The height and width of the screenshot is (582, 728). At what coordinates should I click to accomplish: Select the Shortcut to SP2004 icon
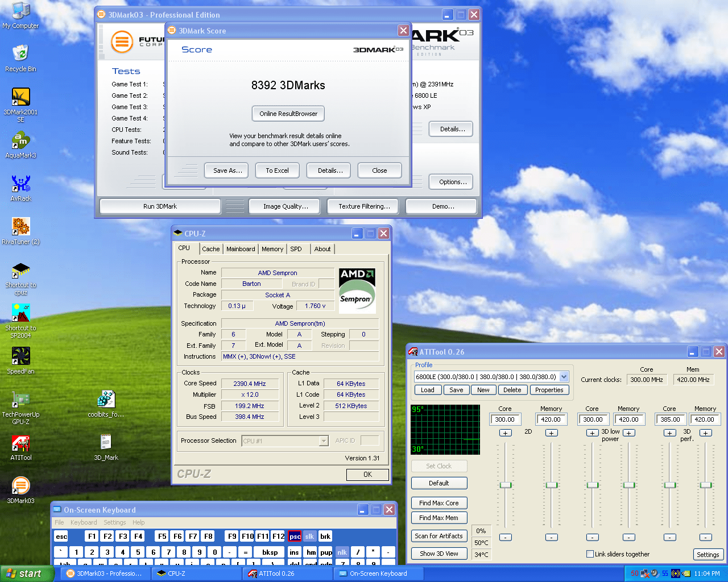click(20, 321)
